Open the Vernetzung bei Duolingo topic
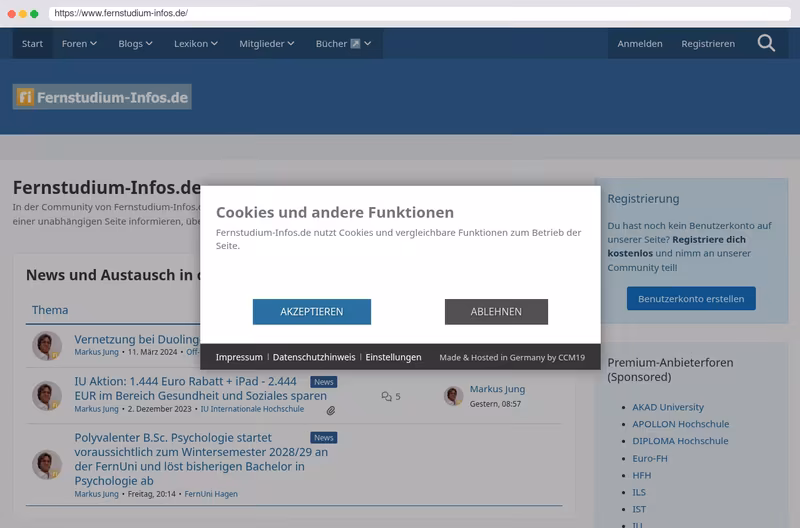 137,339
